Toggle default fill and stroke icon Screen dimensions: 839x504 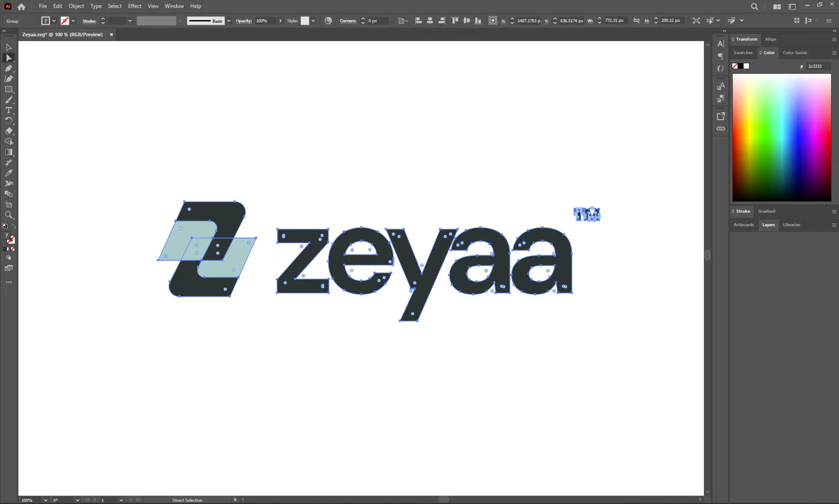click(x=5, y=226)
